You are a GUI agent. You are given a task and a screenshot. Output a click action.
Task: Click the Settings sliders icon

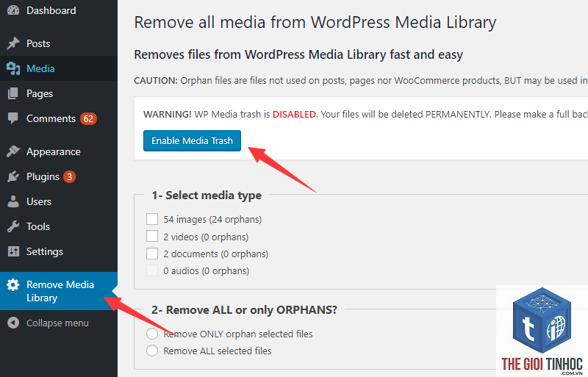click(13, 251)
